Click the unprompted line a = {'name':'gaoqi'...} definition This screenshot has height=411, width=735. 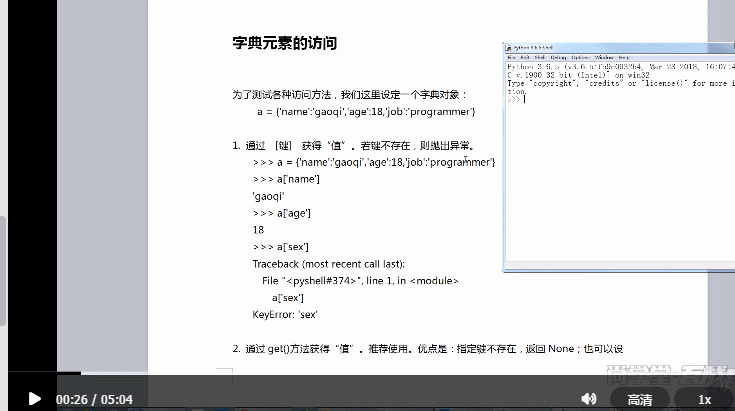366,112
